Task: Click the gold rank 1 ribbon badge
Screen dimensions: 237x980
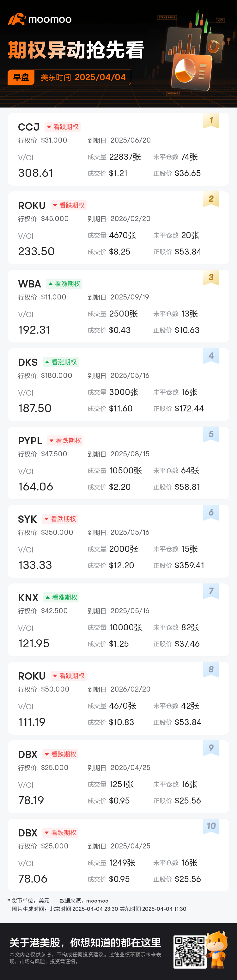Action: coord(211,121)
